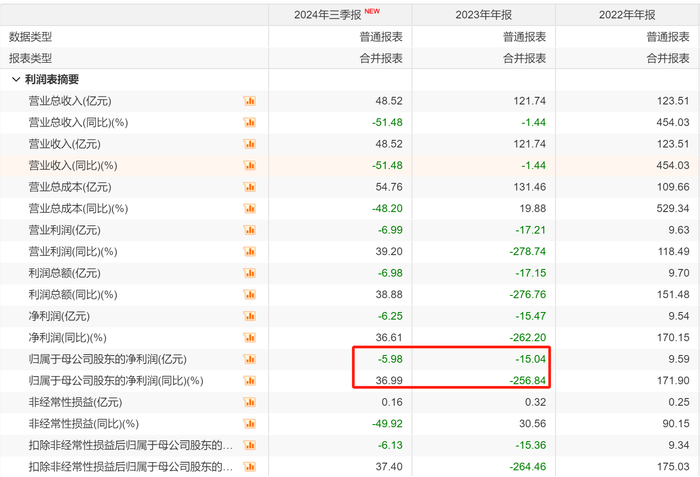Viewport: 700px width, 477px height.
Task: Click the value 39.20 in 营业利润(同比) row
Action: pos(389,251)
